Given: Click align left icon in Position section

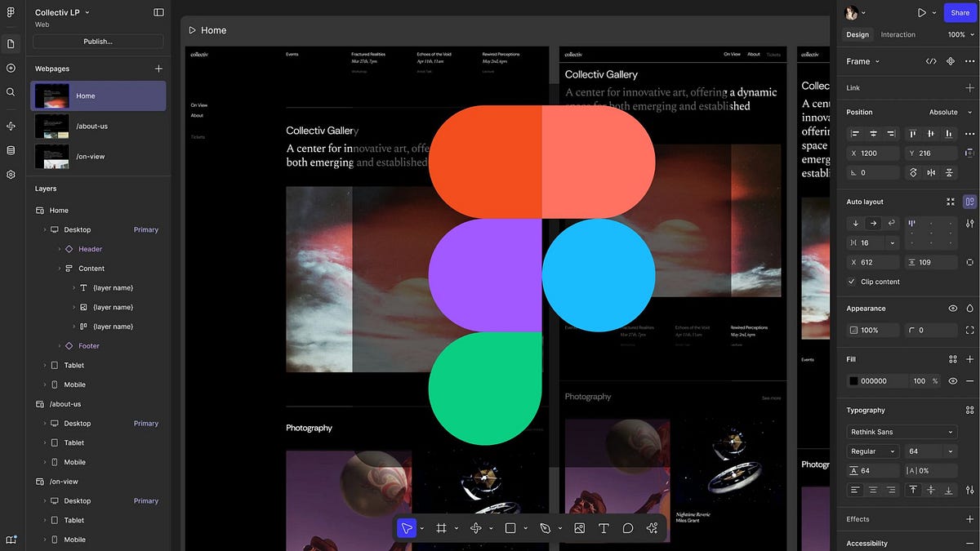Looking at the screenshot, I should coord(856,133).
